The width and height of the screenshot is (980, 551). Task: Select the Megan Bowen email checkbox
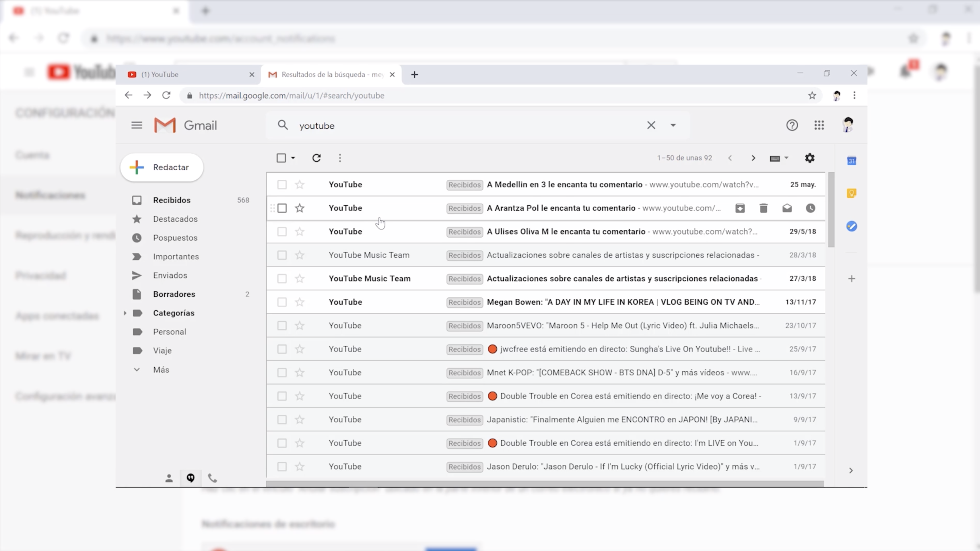point(282,302)
